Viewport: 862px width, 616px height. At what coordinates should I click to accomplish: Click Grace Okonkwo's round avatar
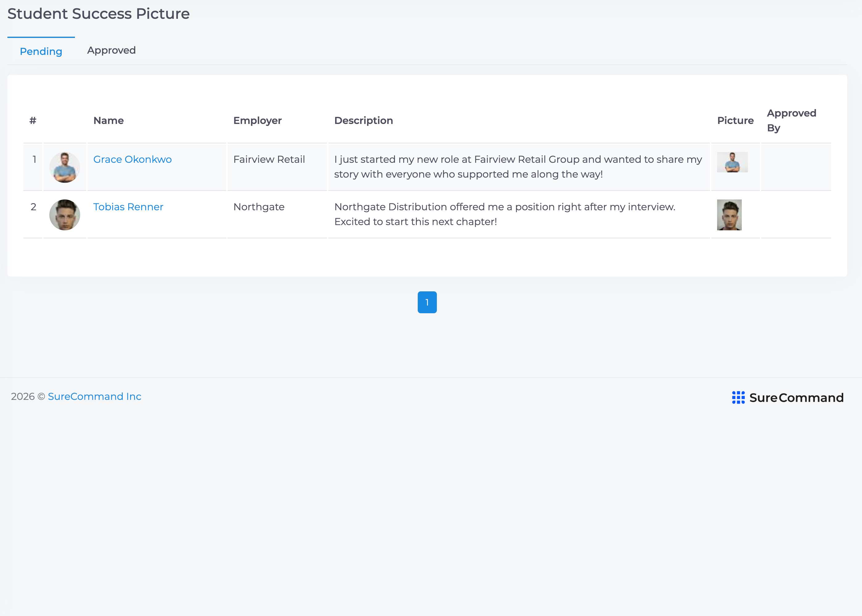(x=64, y=167)
